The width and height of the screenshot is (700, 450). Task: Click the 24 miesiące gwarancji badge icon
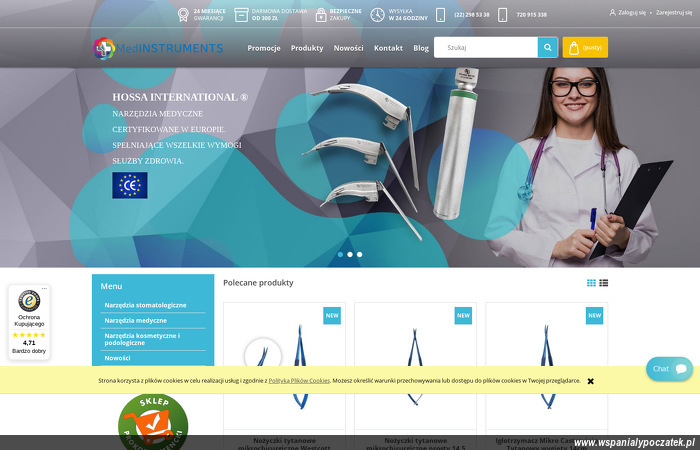point(183,15)
